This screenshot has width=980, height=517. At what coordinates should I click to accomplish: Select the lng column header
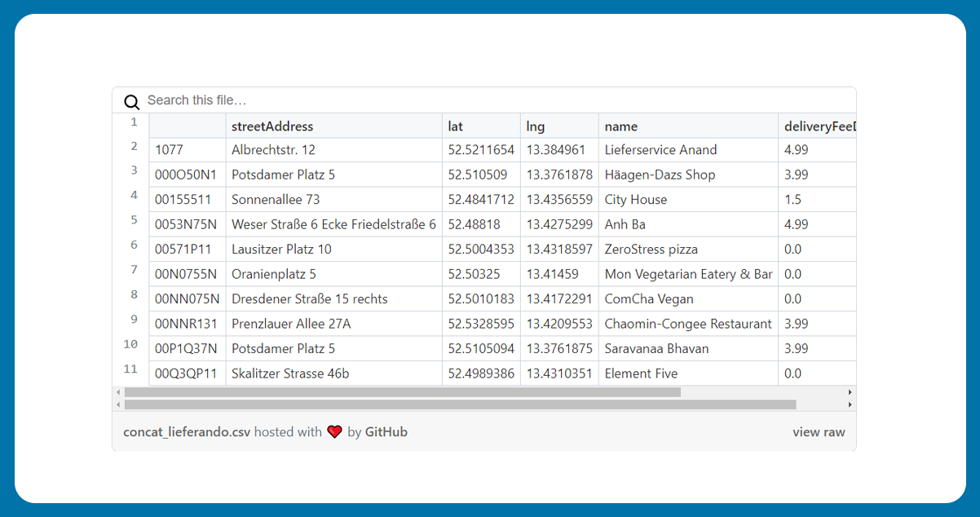[536, 126]
